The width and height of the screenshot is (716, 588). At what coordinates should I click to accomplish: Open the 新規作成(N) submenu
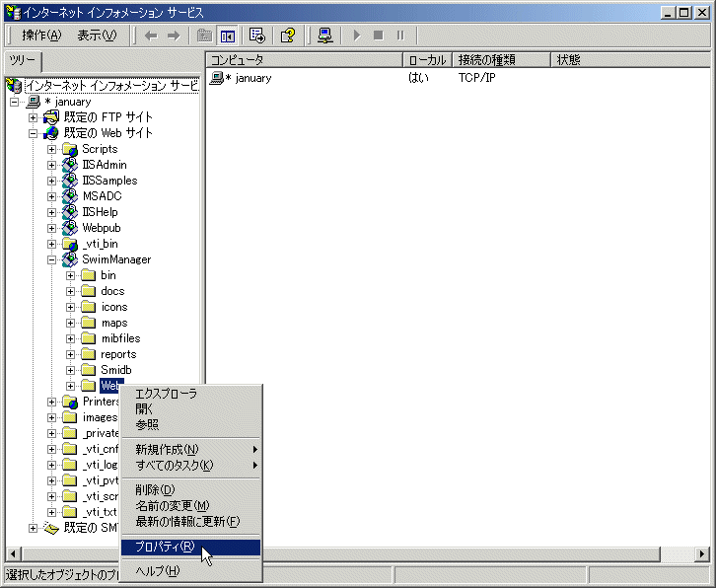point(191,450)
